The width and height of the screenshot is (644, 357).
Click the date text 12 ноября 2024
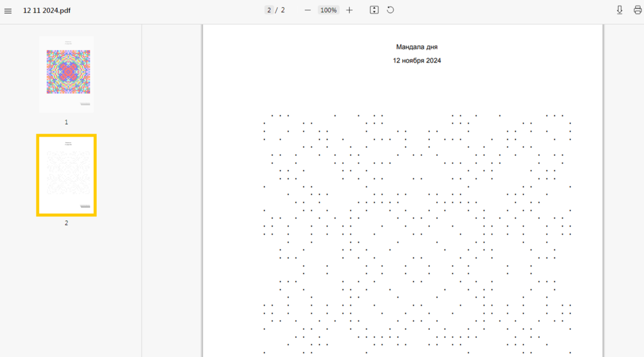(x=417, y=61)
